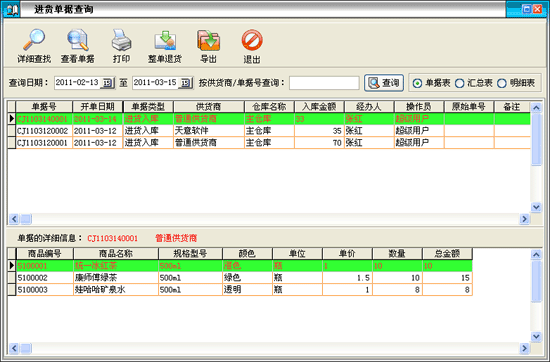
Task: Select document row CJ1103120002
Action: (269, 131)
